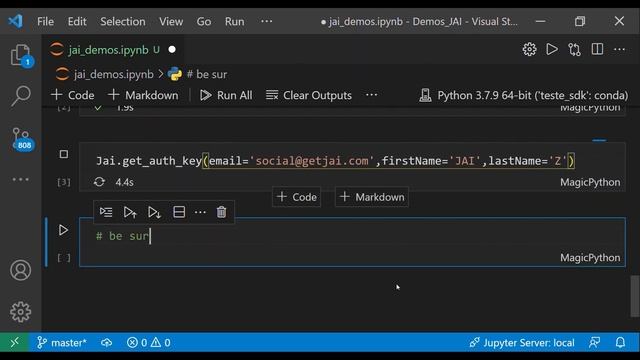
Task: Open notebook settings gear in editor title
Action: click(x=529, y=49)
